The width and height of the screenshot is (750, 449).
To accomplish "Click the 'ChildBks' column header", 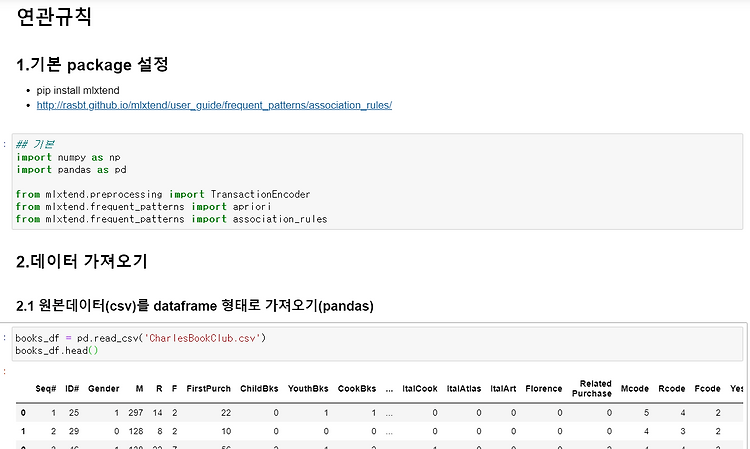I will [x=259, y=389].
